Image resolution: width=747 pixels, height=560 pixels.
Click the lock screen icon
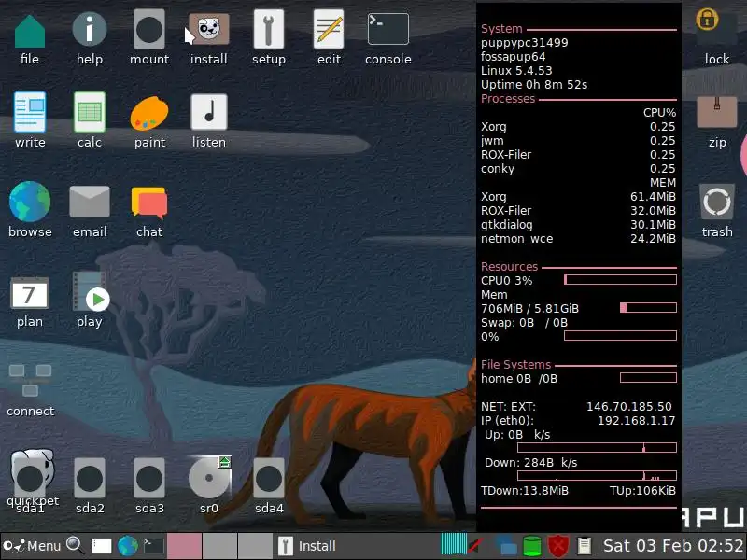pyautogui.click(x=716, y=27)
